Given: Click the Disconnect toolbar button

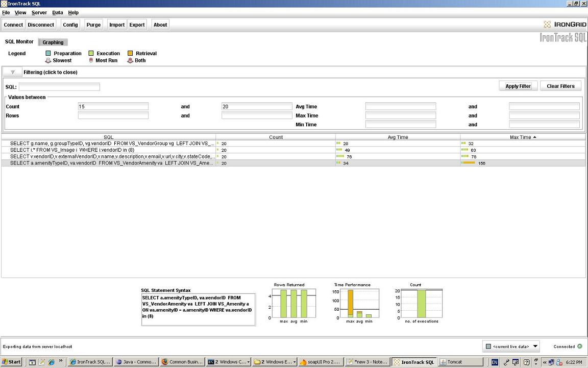Looking at the screenshot, I should pyautogui.click(x=41, y=25).
